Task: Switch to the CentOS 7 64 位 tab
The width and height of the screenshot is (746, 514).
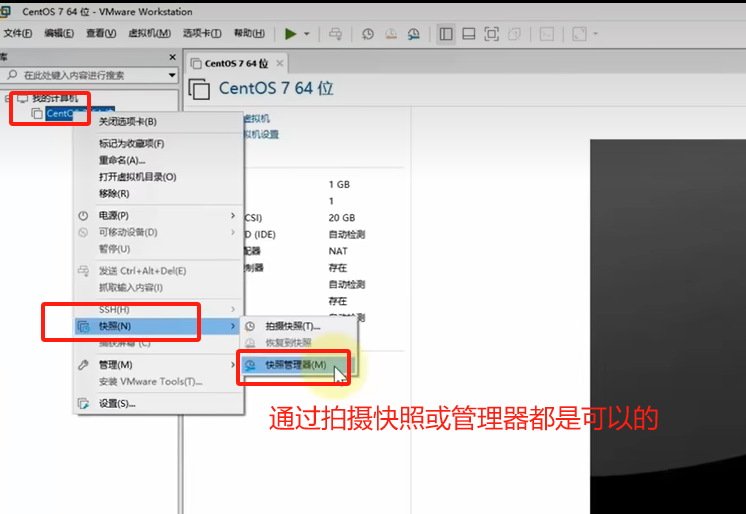Action: [236, 63]
